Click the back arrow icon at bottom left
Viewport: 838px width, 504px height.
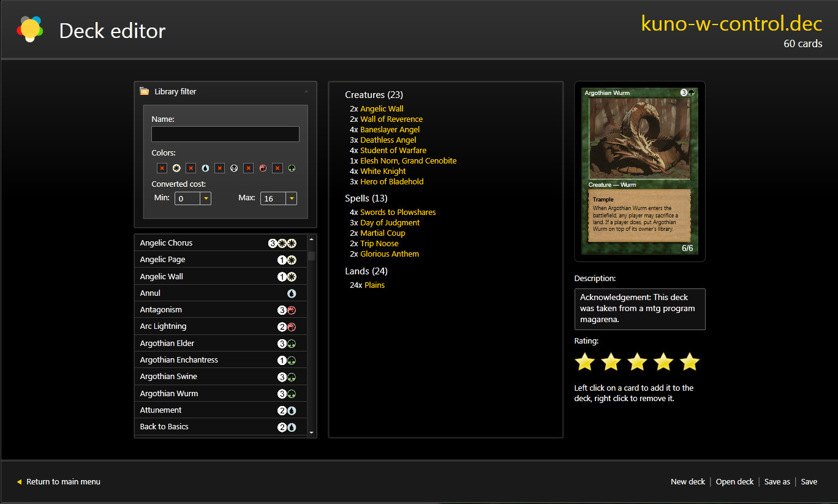(19, 482)
